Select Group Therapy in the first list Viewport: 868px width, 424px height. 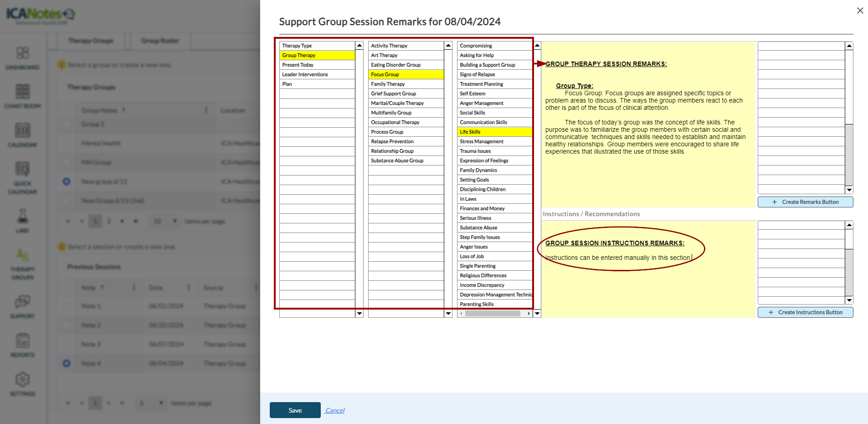point(317,55)
